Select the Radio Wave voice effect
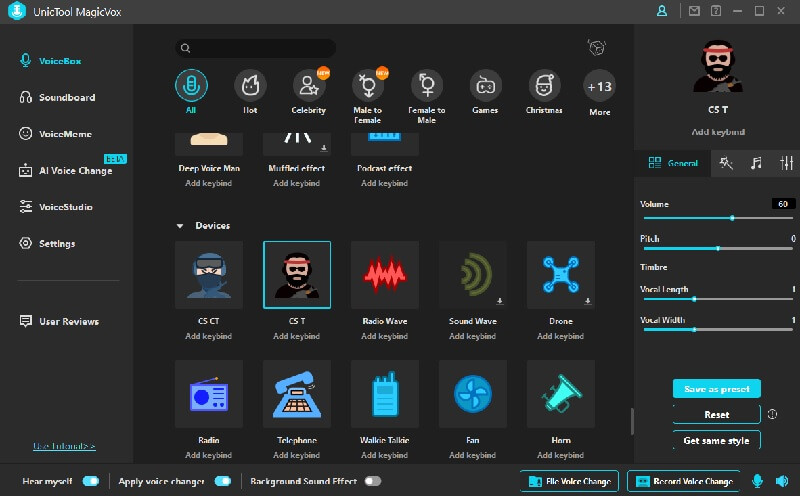Viewport: 800px width, 496px height. [x=384, y=275]
